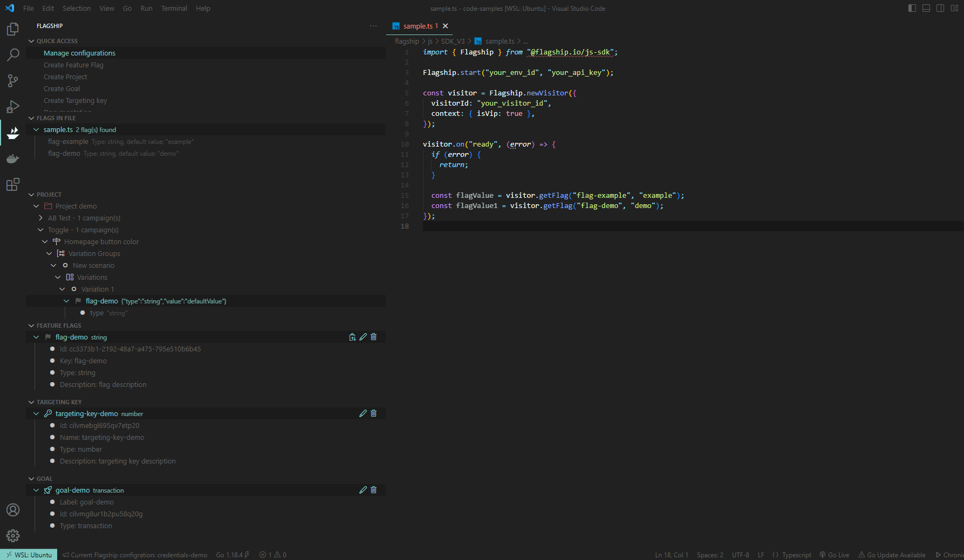Image resolution: width=964 pixels, height=560 pixels.
Task: Place cursor on editor line 18
Action: [x=693, y=226]
